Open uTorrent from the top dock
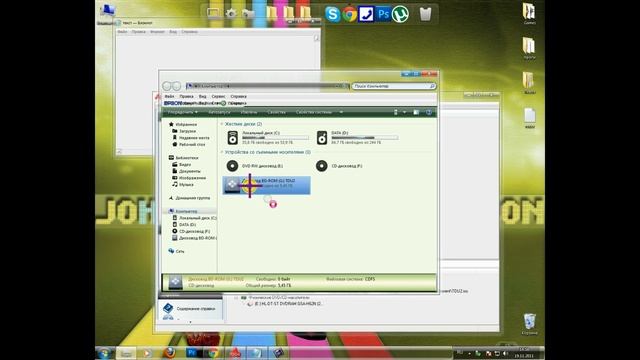The width and height of the screenshot is (640, 360). 400,14
